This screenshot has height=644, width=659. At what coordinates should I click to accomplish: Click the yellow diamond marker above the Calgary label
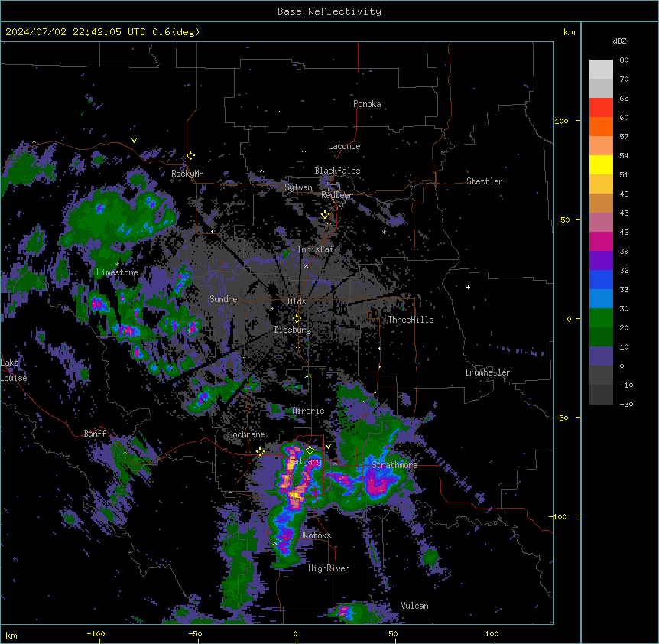click(310, 450)
